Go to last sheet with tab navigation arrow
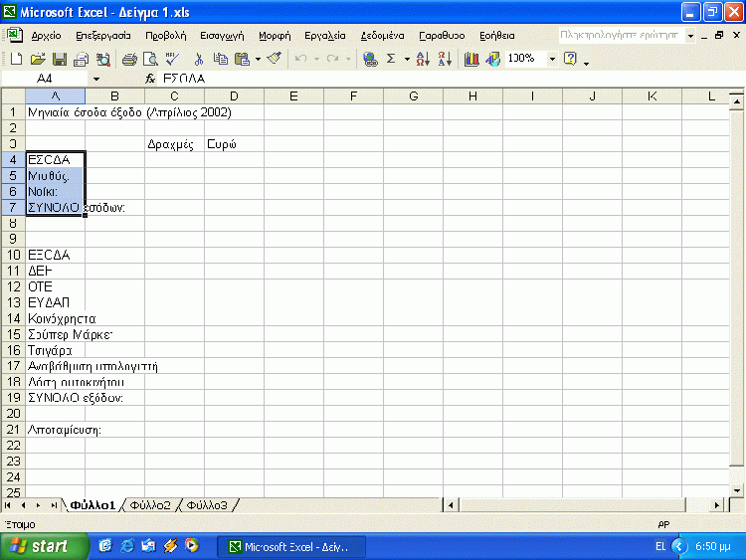746x560 pixels. click(x=54, y=505)
